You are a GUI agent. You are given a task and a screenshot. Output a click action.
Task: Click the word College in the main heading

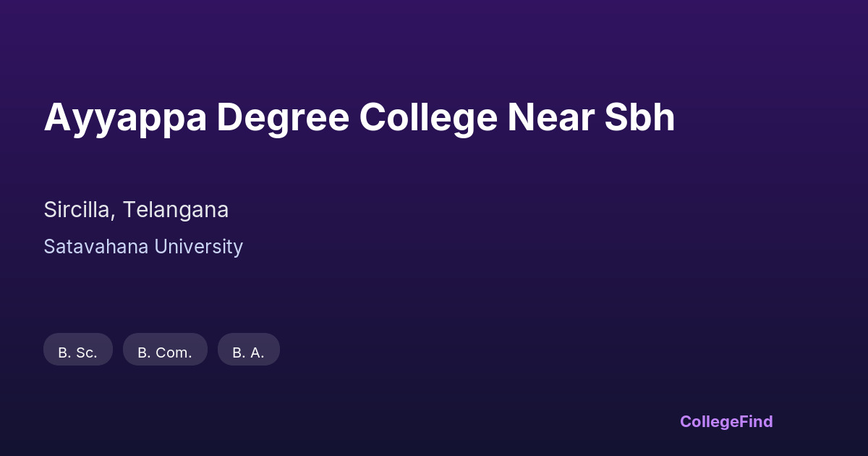pyautogui.click(x=428, y=117)
